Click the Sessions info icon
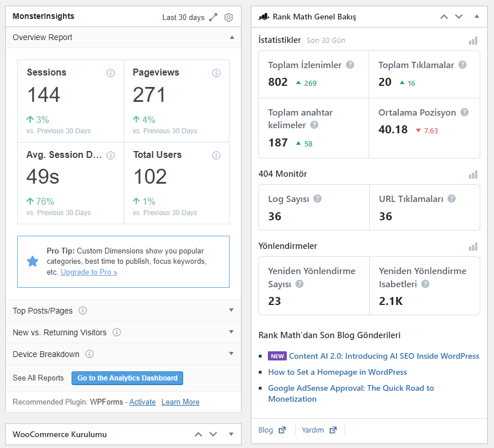This screenshot has height=448, width=494. [x=110, y=73]
